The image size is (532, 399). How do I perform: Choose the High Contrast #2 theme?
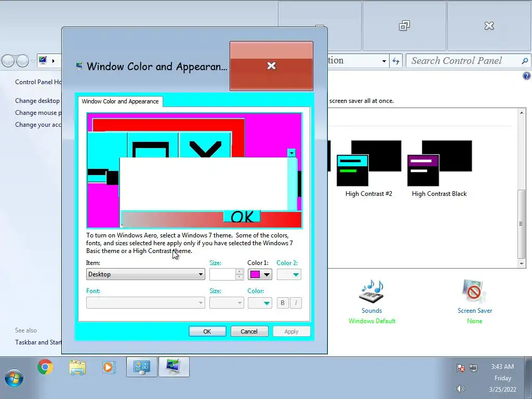(x=368, y=169)
